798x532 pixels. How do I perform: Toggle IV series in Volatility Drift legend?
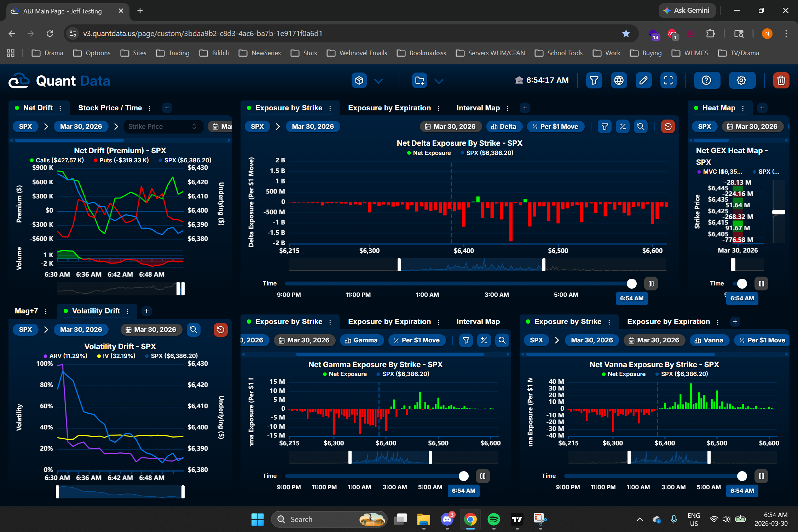116,356
